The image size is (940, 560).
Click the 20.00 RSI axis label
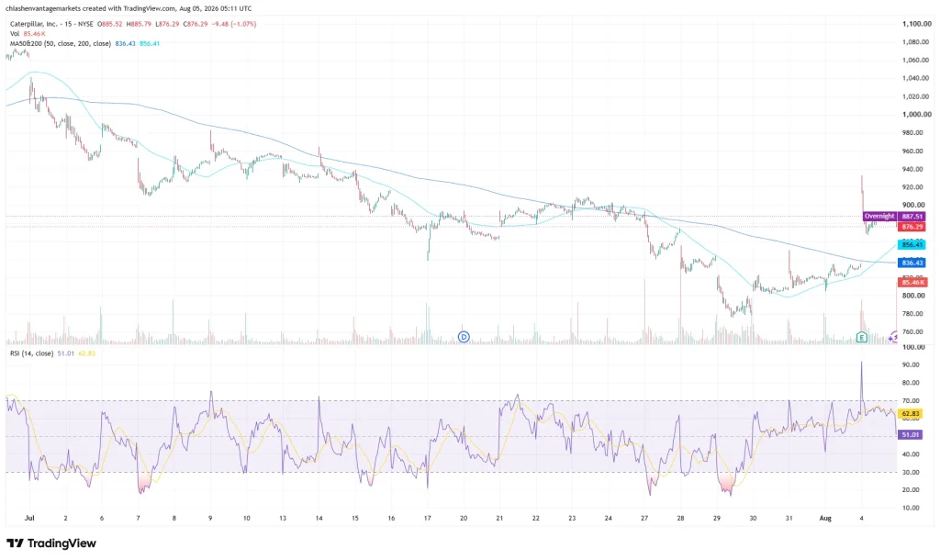911,490
